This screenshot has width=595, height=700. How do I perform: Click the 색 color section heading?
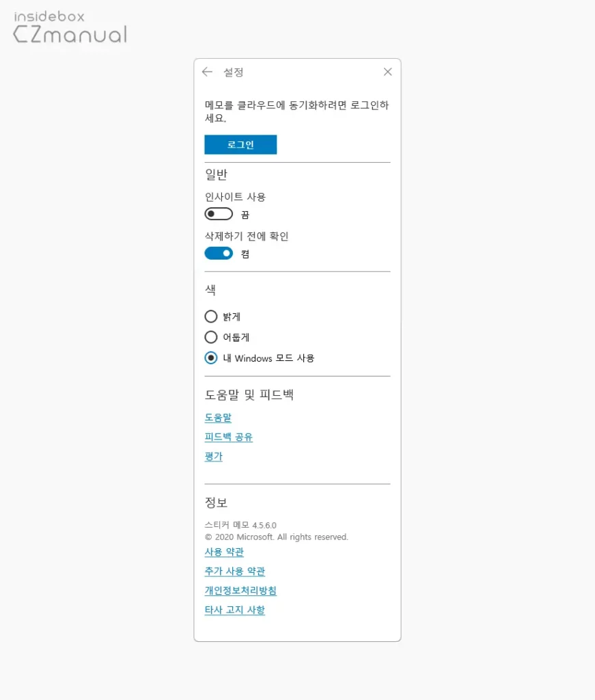point(208,289)
